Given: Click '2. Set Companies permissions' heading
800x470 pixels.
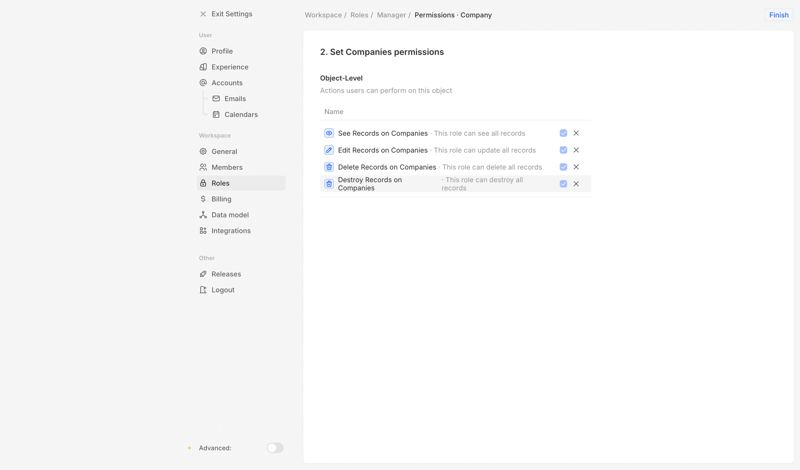Looking at the screenshot, I should pos(382,52).
